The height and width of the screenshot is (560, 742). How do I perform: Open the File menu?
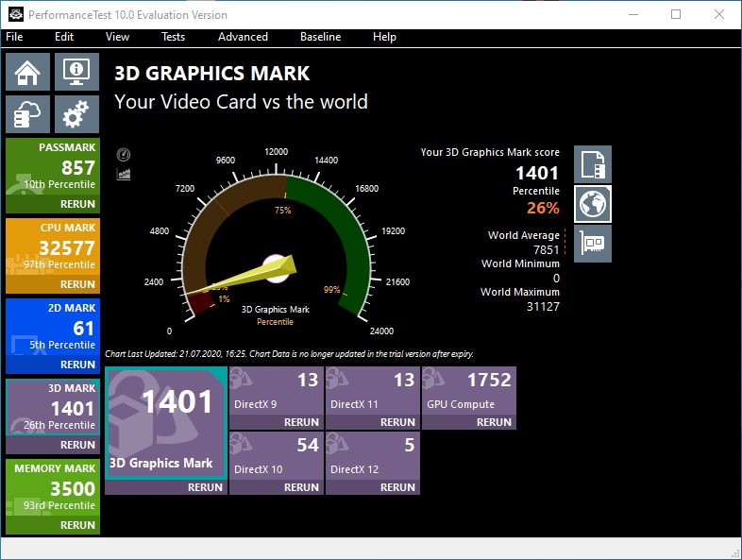(14, 37)
